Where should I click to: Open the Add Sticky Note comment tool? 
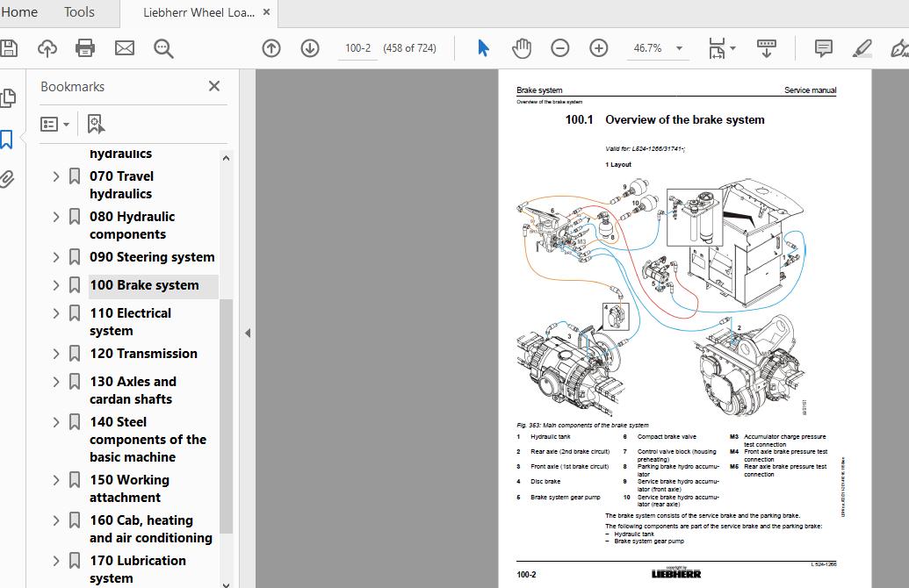823,48
